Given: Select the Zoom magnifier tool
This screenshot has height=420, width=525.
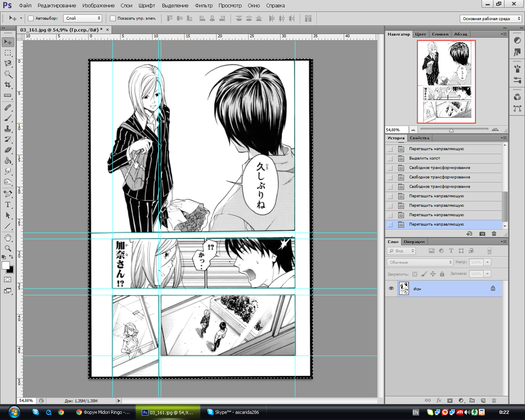Looking at the screenshot, I should 8,248.
